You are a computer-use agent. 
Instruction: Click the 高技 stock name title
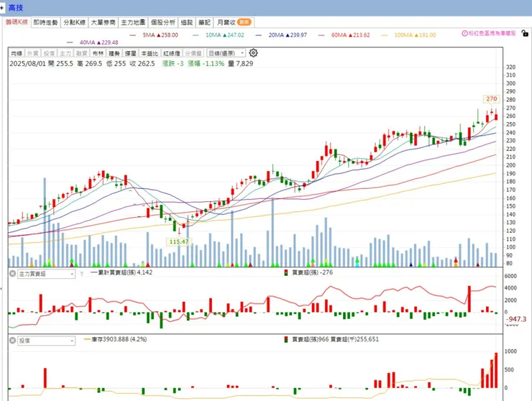[x=16, y=7]
